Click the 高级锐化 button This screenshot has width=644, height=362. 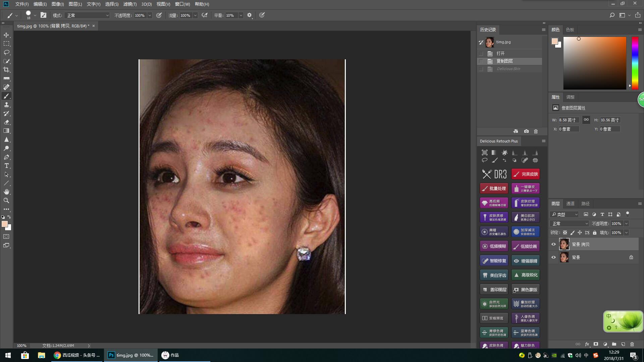click(526, 275)
